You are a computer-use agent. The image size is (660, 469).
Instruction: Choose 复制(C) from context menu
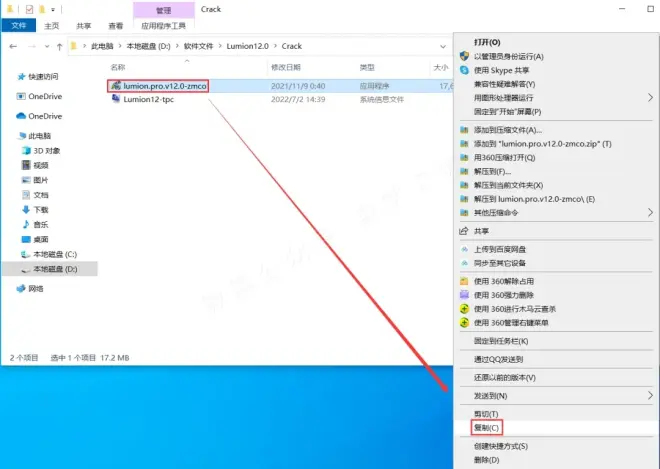(486, 428)
